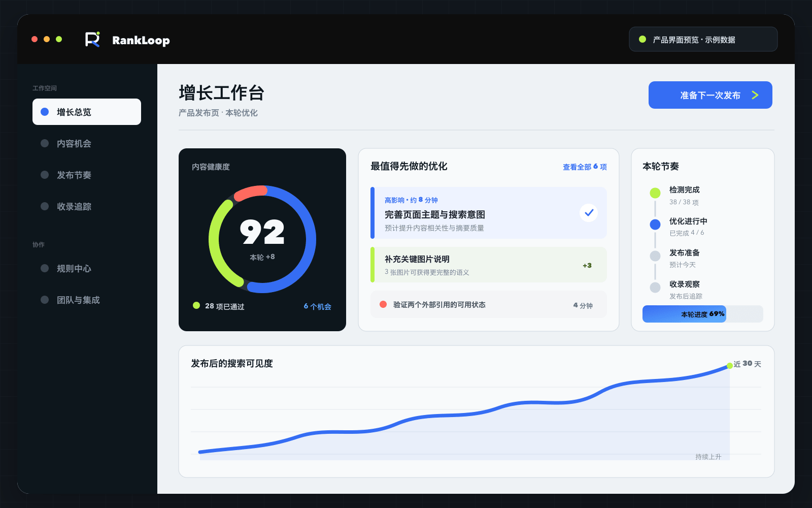The height and width of the screenshot is (508, 812).
Task: Click the green endpoint dot on the chart line
Action: (730, 366)
